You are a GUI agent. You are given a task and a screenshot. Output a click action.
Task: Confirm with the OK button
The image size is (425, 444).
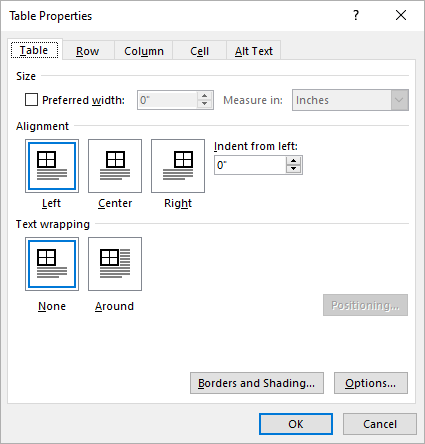coord(296,424)
